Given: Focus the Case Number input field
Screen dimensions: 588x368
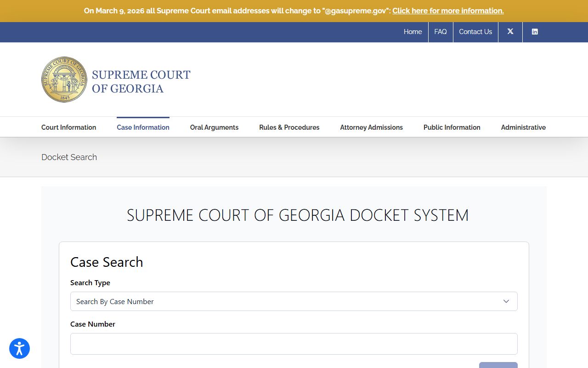Looking at the screenshot, I should [294, 344].
